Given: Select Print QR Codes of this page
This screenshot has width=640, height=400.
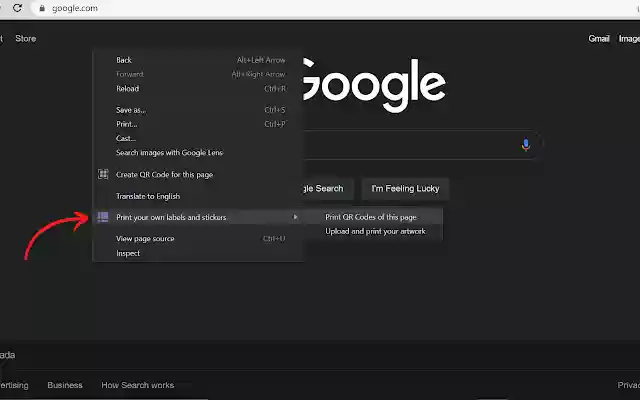Looking at the screenshot, I should (x=374, y=217).
